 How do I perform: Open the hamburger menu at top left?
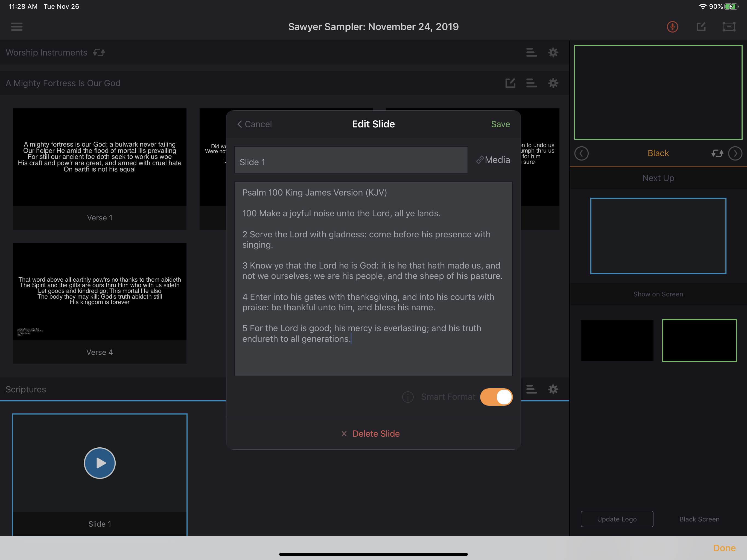[x=17, y=27]
